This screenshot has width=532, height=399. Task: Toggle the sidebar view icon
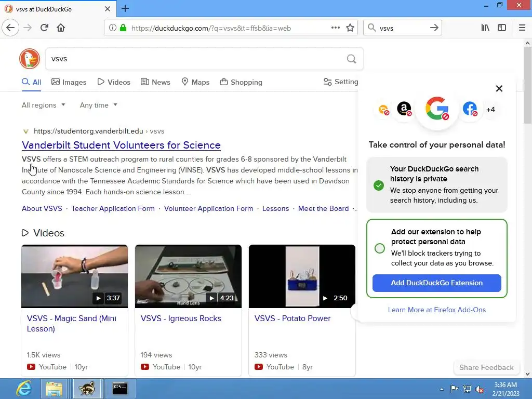[502, 28]
